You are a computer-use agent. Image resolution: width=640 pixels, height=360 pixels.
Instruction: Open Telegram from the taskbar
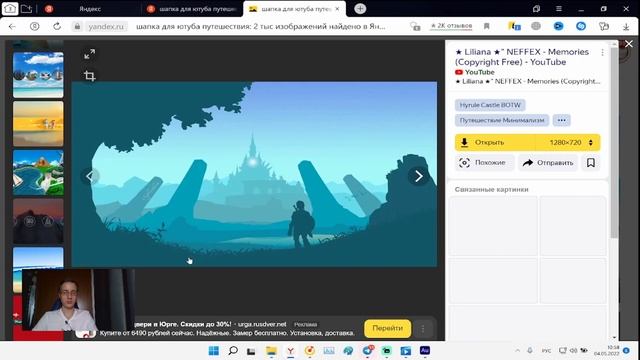pos(368,351)
